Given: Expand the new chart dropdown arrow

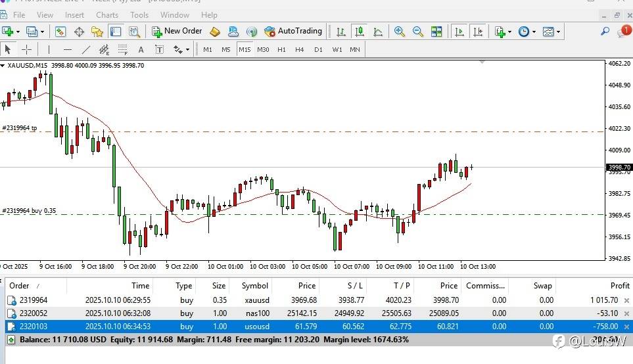Looking at the screenshot, I should 18,31.
